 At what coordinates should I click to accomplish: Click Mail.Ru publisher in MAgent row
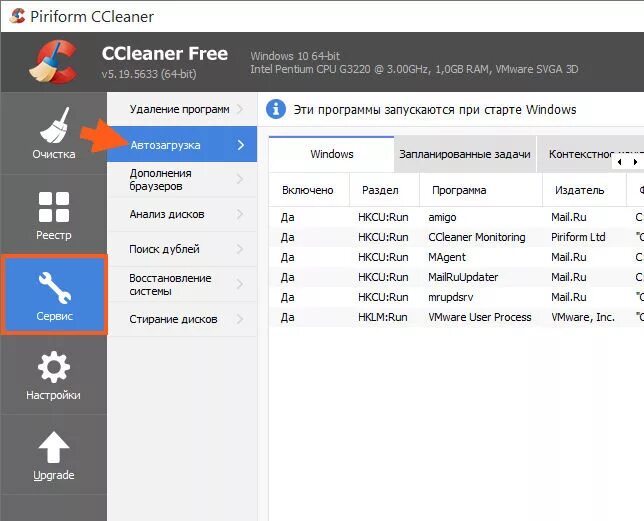(x=568, y=257)
